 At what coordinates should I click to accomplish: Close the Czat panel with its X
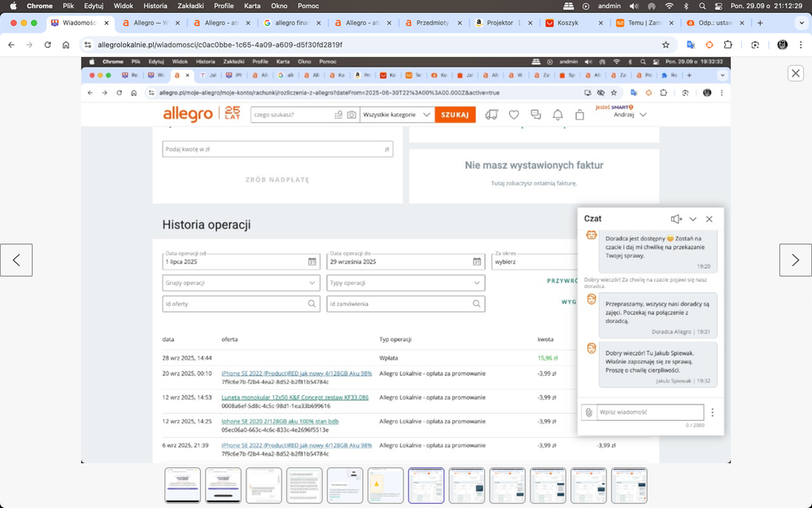click(x=709, y=219)
